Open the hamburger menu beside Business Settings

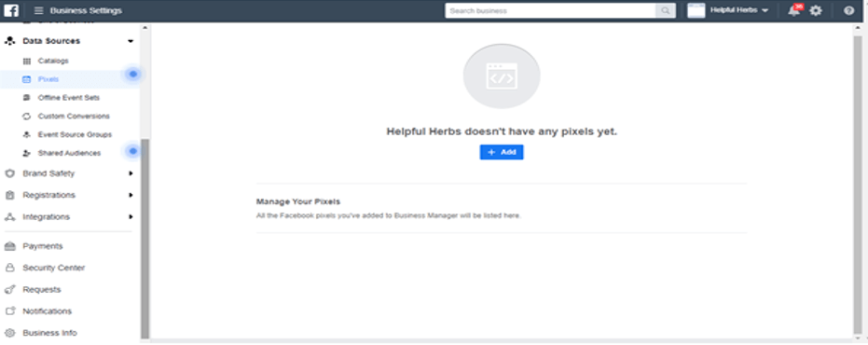pos(38,10)
